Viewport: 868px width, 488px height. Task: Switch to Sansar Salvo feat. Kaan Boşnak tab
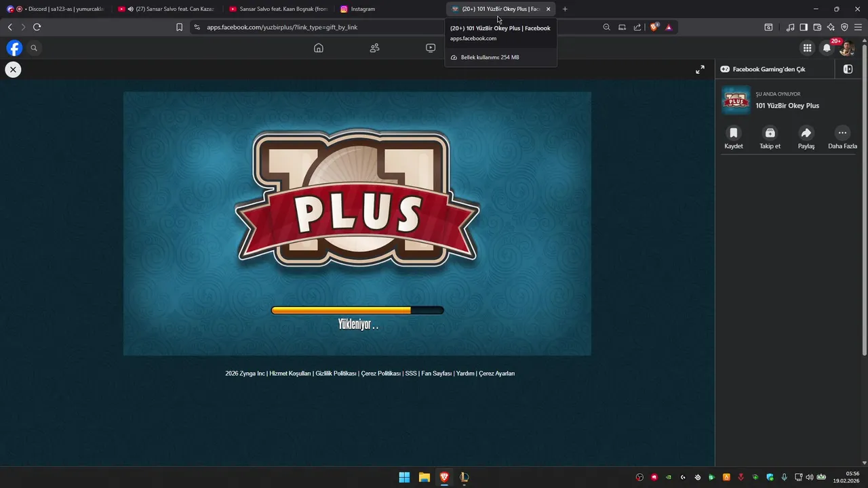278,9
